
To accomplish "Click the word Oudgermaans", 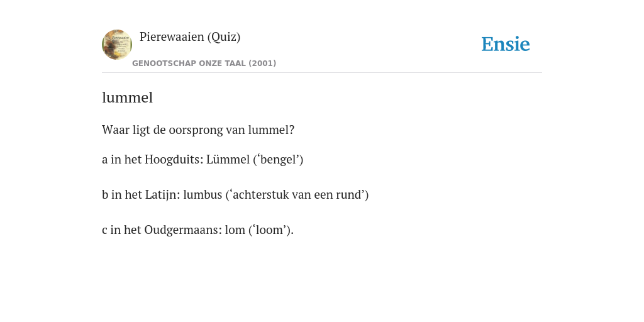I will [x=183, y=230].
